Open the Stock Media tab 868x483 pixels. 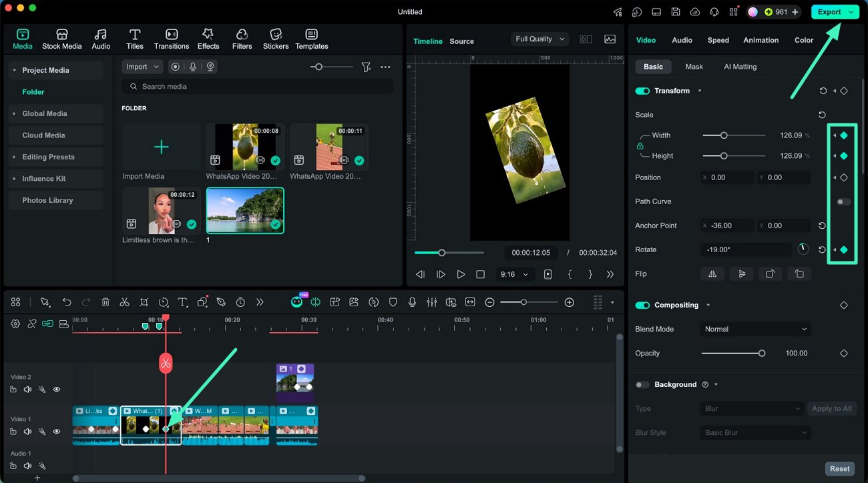[x=61, y=39]
